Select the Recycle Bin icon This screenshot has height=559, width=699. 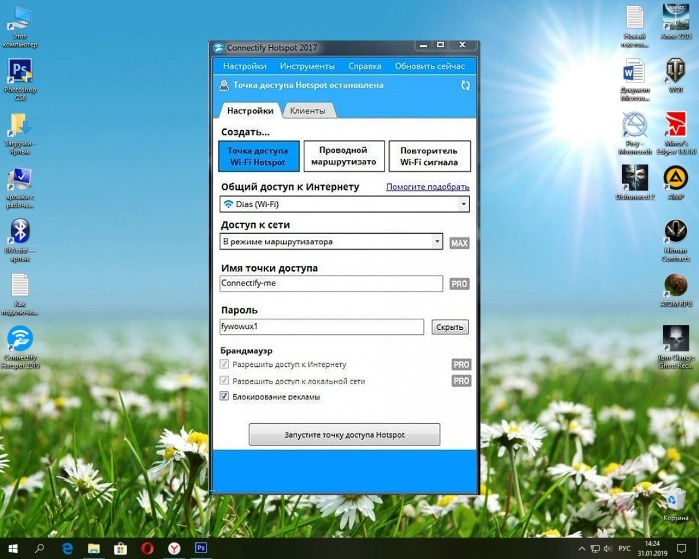(676, 504)
